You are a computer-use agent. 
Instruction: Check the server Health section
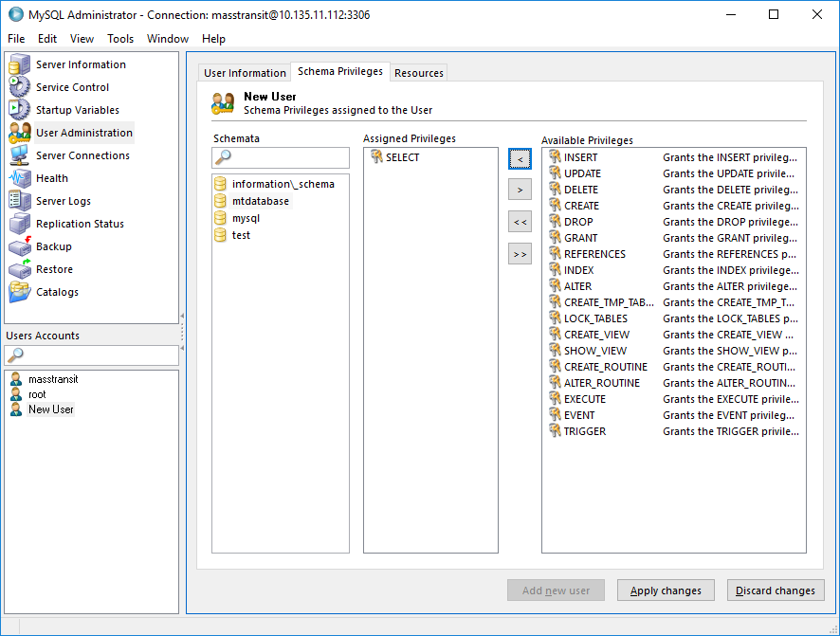[x=51, y=178]
